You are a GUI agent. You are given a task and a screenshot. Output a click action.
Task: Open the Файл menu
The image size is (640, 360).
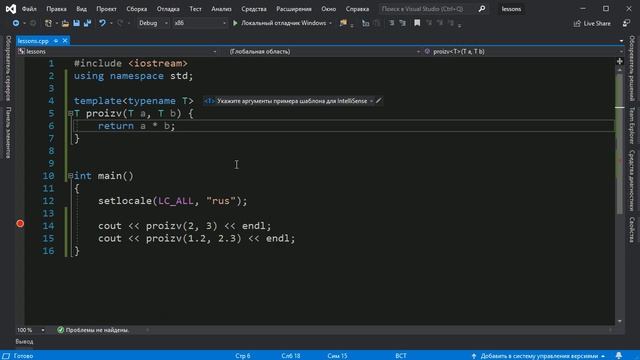click(29, 9)
